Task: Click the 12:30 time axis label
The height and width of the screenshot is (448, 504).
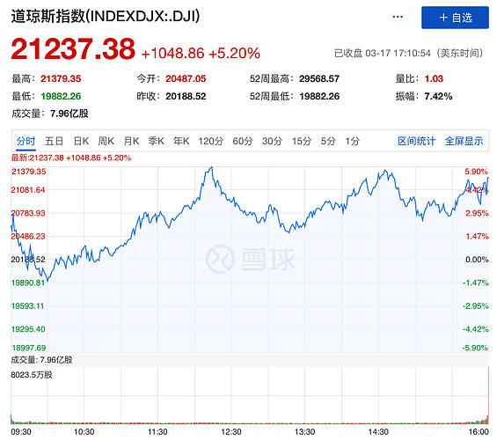Action: coord(231,431)
